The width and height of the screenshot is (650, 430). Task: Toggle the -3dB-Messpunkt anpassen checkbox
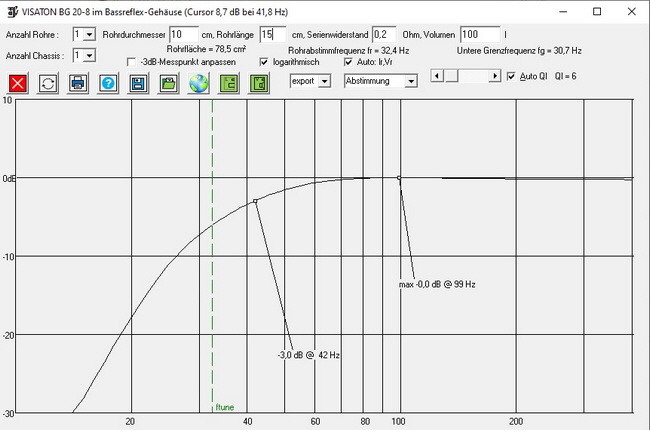coord(131,62)
